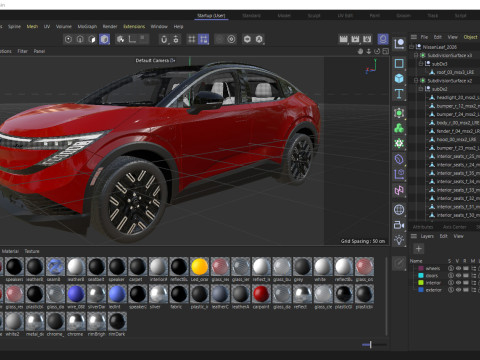
Task: Toggle visibility eye of exterior layer
Action: pos(458,290)
